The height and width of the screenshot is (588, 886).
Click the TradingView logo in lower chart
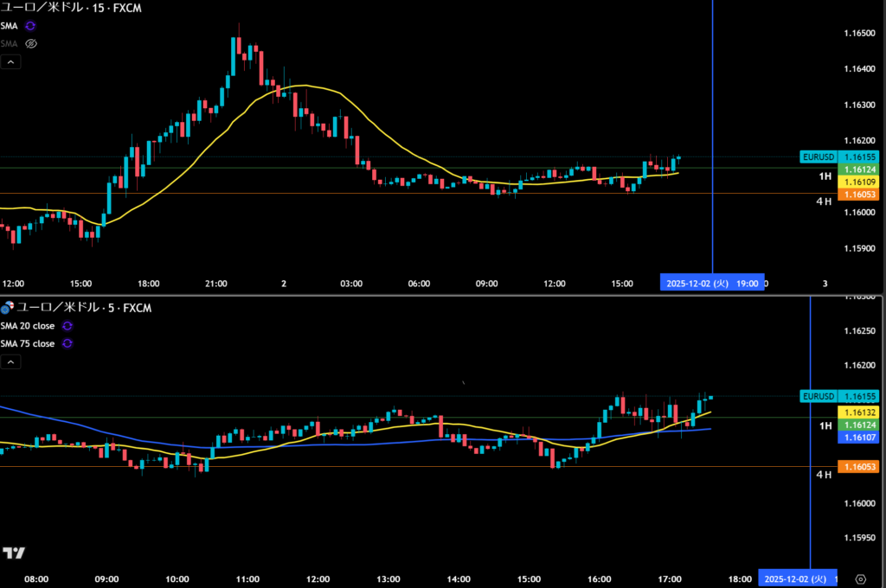coord(14,553)
